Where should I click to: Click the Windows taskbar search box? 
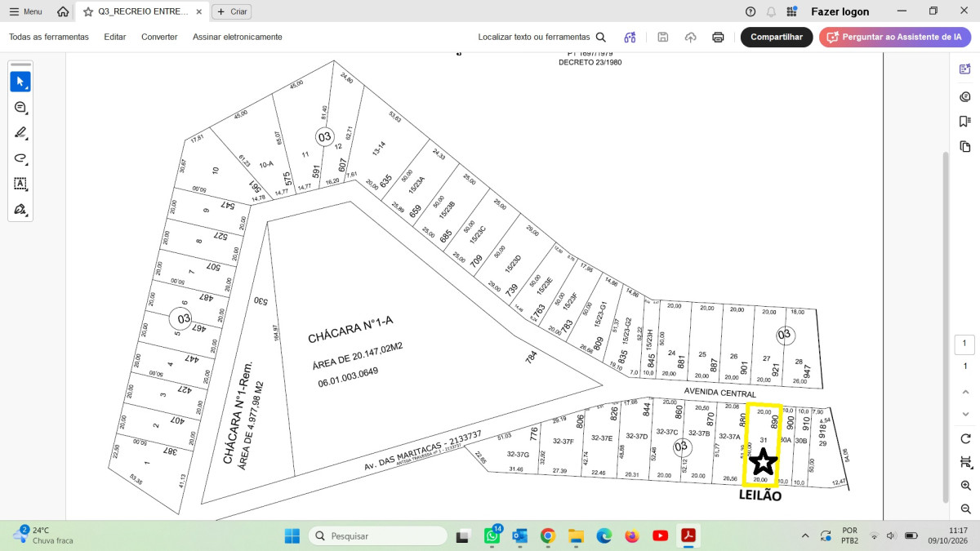[377, 536]
